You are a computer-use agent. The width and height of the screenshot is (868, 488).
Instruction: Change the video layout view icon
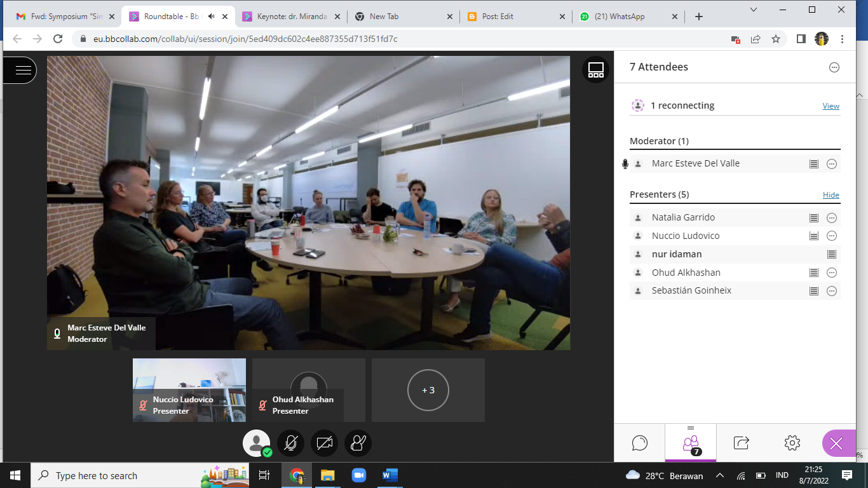[595, 70]
